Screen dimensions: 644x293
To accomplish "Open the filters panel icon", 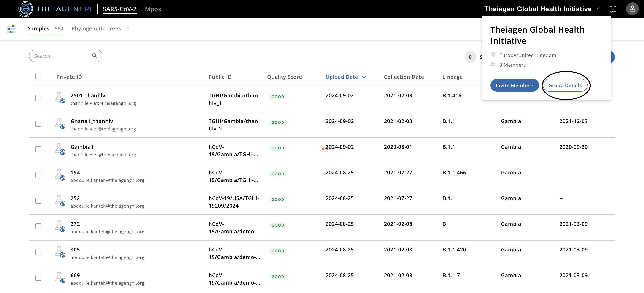I will click(x=11, y=29).
